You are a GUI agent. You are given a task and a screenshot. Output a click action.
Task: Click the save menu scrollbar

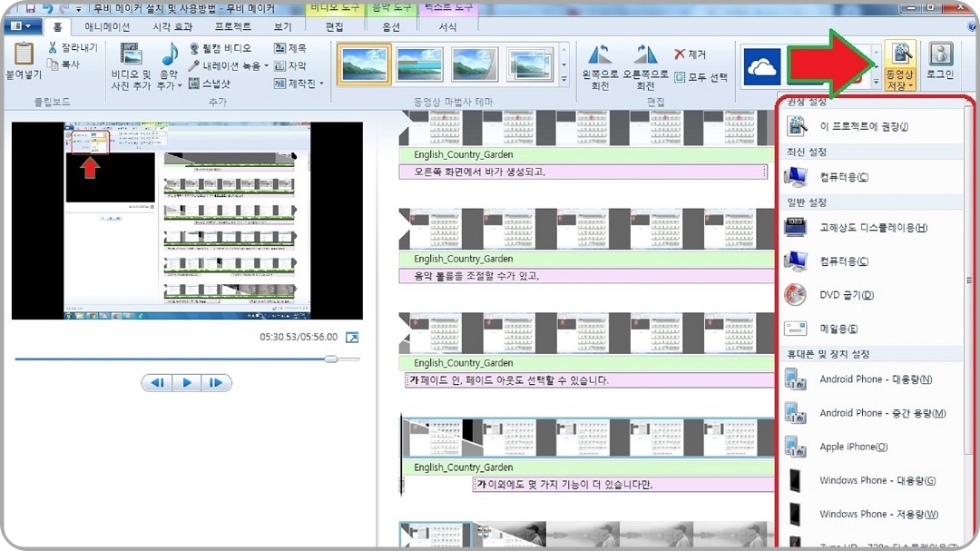969,280
